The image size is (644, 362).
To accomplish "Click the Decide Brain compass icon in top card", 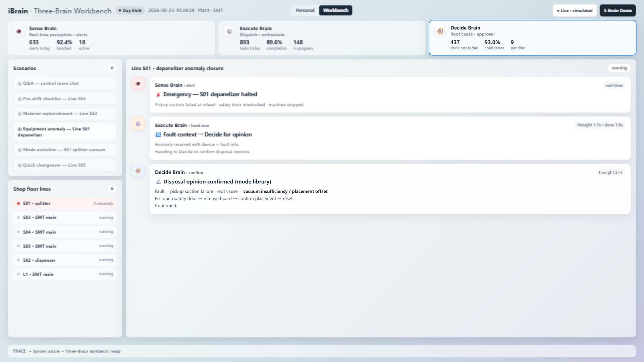I will click(440, 31).
